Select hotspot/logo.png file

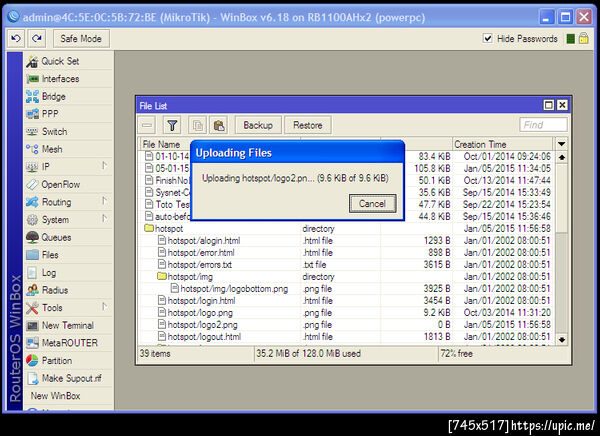[x=346, y=313]
